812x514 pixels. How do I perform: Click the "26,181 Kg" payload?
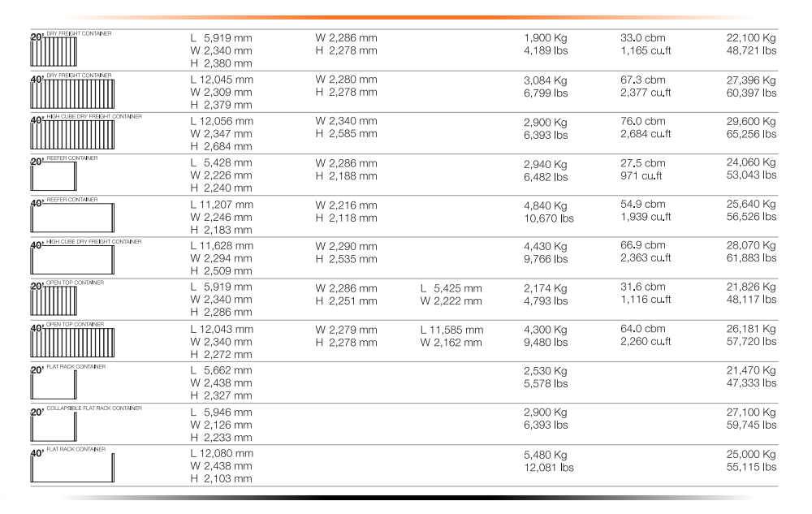click(751, 329)
